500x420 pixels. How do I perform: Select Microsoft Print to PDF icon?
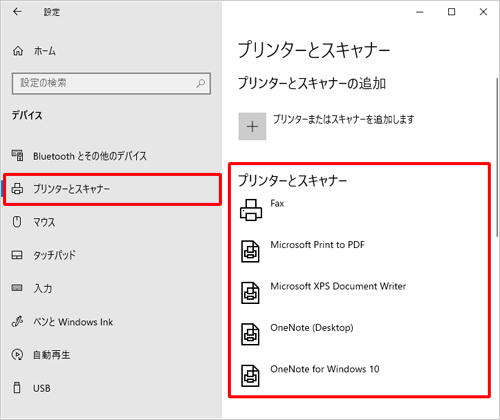(x=250, y=251)
